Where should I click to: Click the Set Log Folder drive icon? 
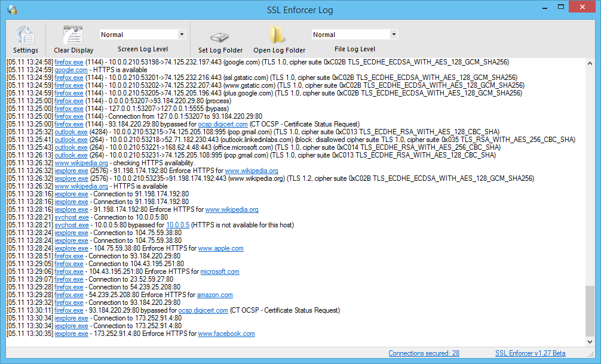220,37
